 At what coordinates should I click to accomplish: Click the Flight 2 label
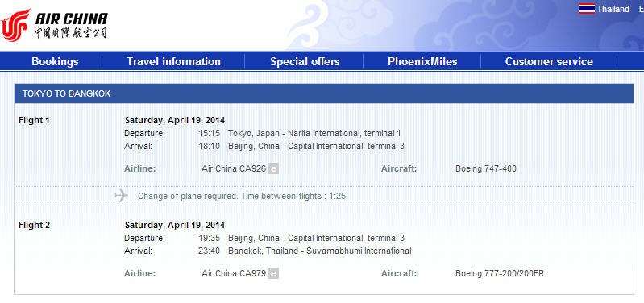[34, 226]
